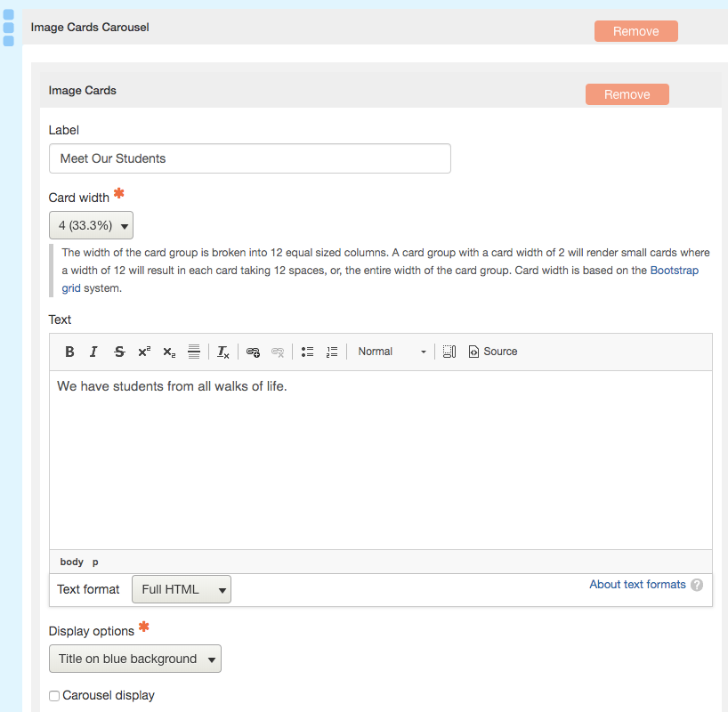Open the Card width dropdown
The image size is (728, 712).
[x=91, y=224]
